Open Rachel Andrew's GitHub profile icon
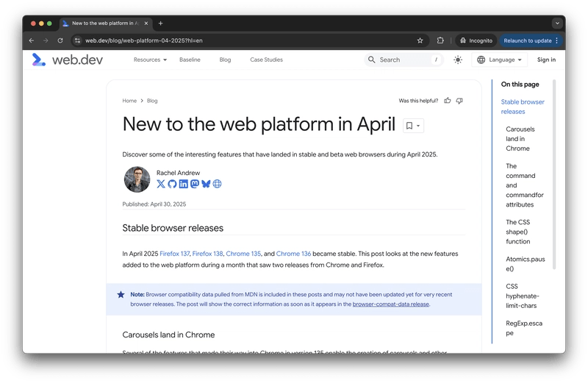This screenshot has width=588, height=383. (x=172, y=184)
